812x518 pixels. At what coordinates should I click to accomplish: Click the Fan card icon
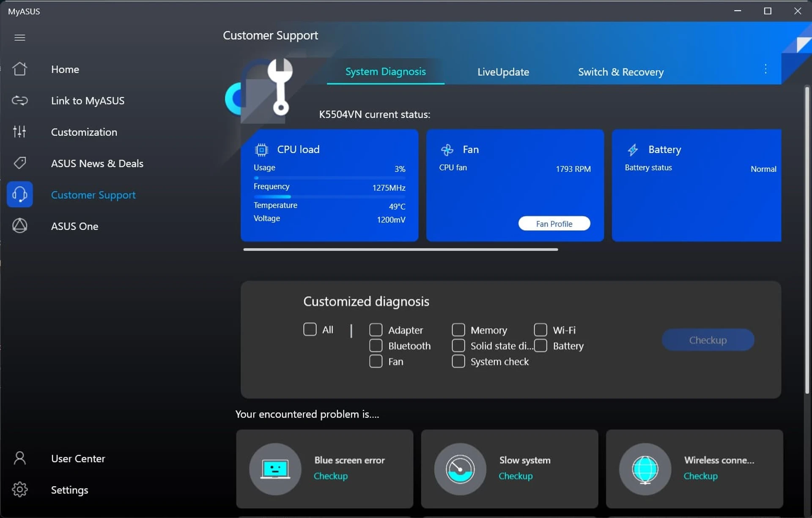[447, 149]
